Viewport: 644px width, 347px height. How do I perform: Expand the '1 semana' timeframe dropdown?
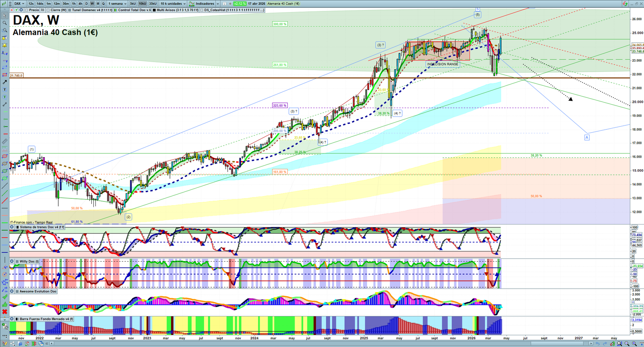pyautogui.click(x=117, y=4)
